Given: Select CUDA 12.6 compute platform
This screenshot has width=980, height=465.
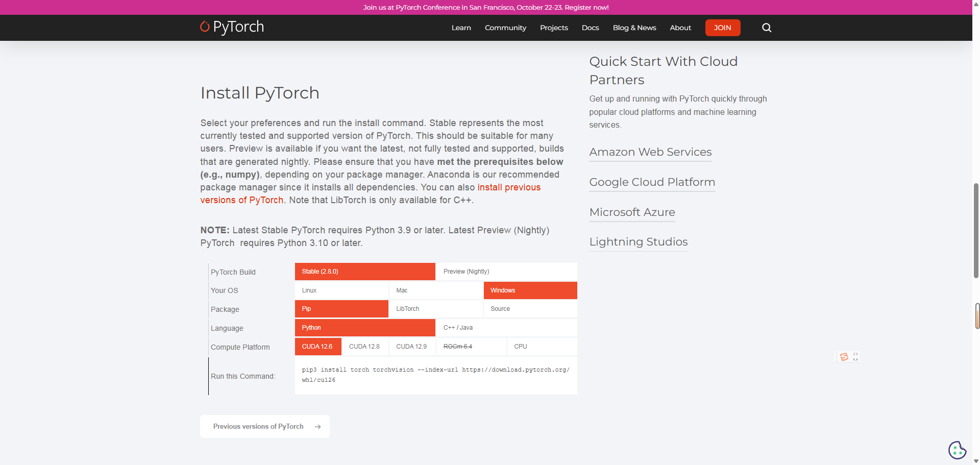Looking at the screenshot, I should point(318,347).
